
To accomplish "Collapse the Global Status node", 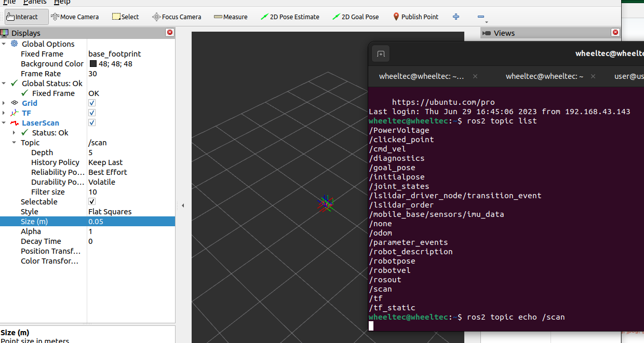I will 4,83.
